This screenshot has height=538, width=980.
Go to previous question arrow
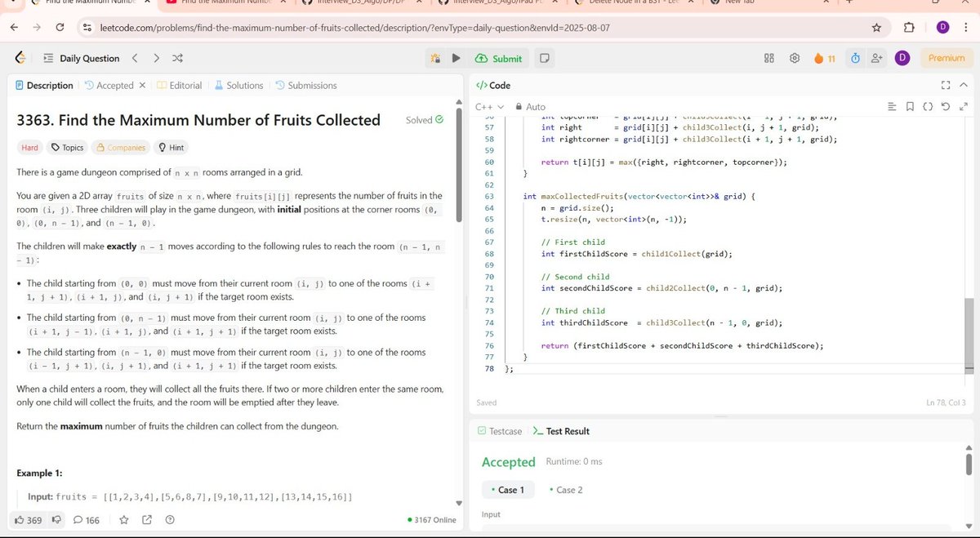pos(135,58)
